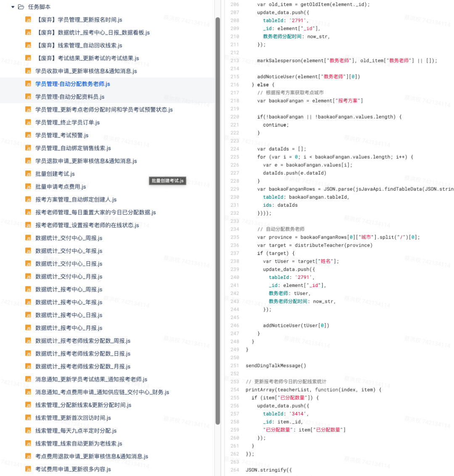Click JS icon beside 批量申请考点费用.js
This screenshot has height=476, width=454.
(x=28, y=187)
